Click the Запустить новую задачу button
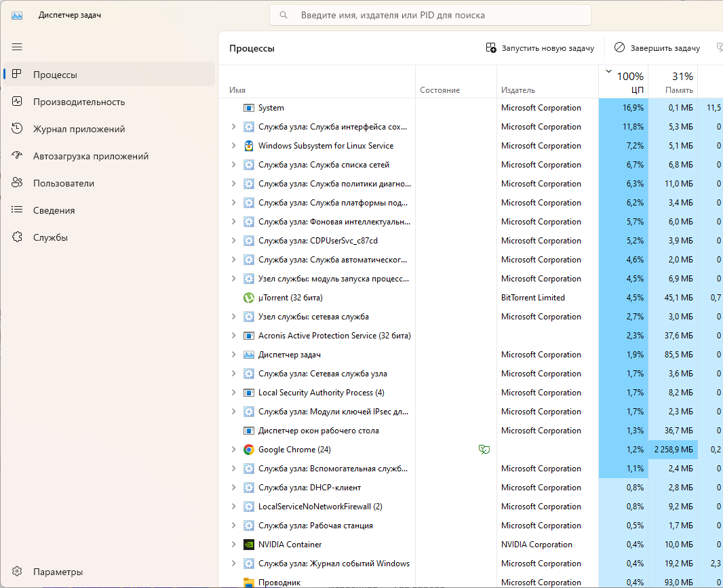 click(x=540, y=48)
